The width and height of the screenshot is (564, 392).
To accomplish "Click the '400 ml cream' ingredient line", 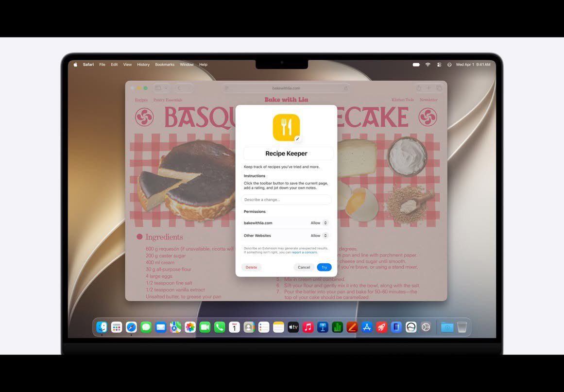I will tap(160, 262).
